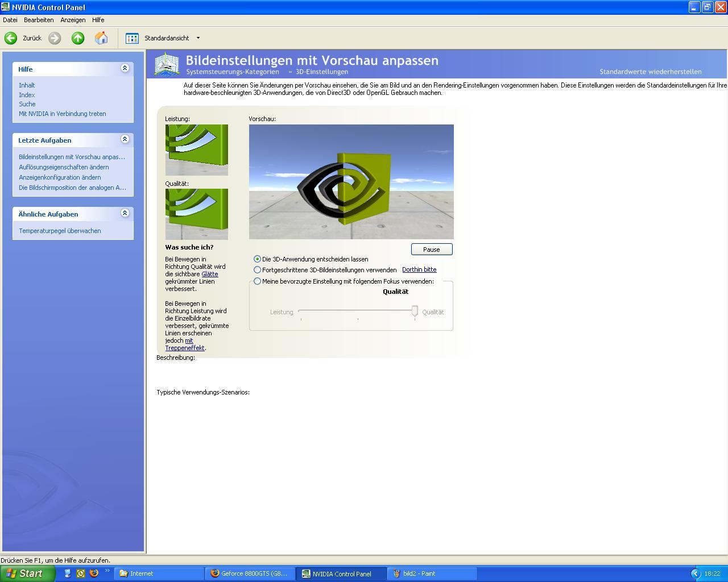Open 'Auflösungseigenschaften ändern' task
The width and height of the screenshot is (728, 582).
tap(64, 167)
